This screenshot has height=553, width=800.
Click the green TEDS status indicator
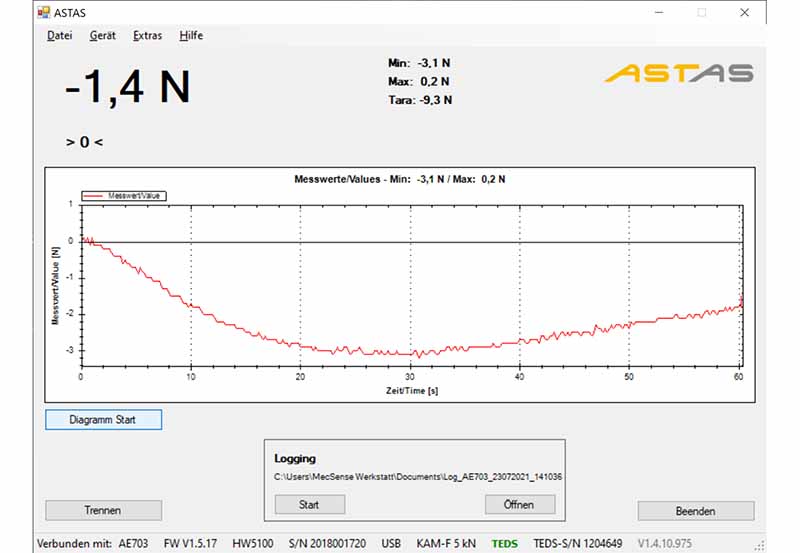coord(505,543)
